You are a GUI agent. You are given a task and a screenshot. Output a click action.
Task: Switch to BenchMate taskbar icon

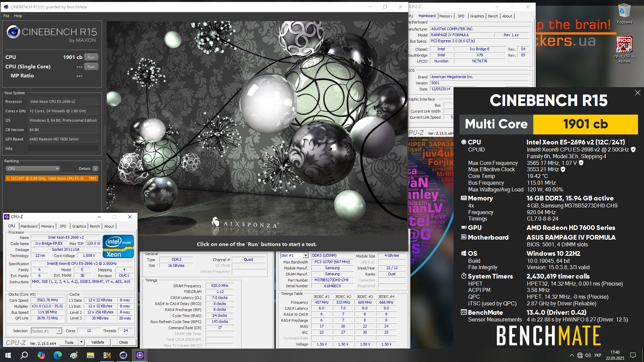point(107,355)
